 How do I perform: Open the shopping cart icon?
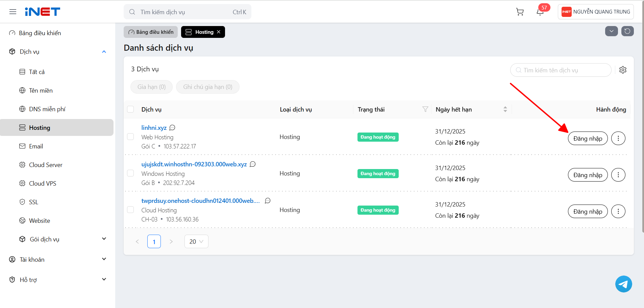[x=520, y=12]
